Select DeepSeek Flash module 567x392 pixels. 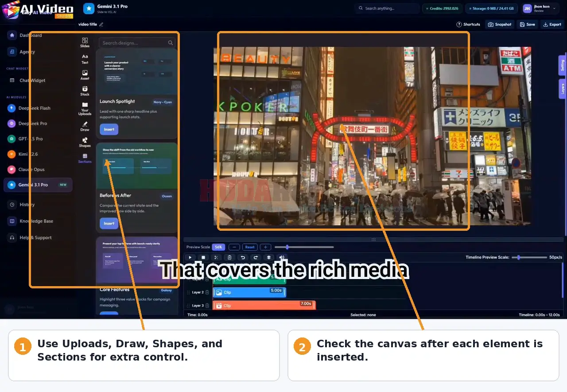30,108
